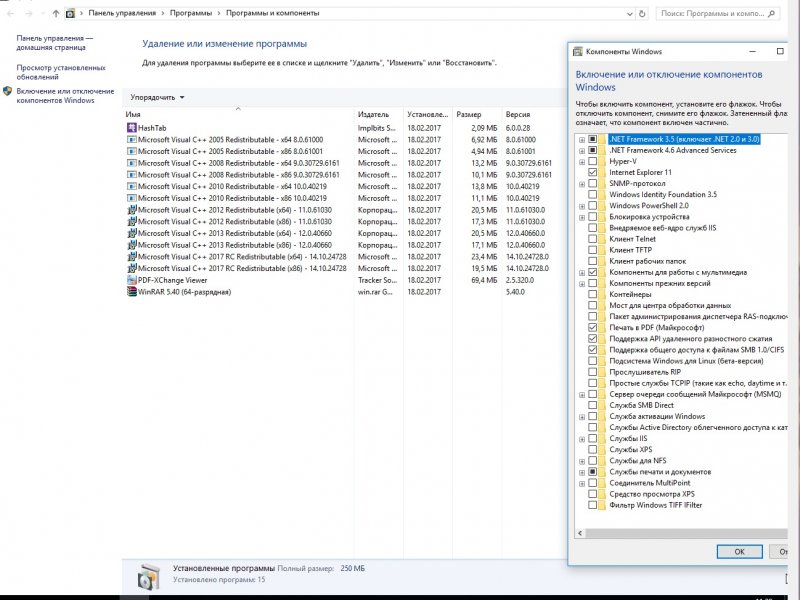Open Включение или отключение компонентов Windows link
The width and height of the screenshot is (800, 600).
[65, 95]
